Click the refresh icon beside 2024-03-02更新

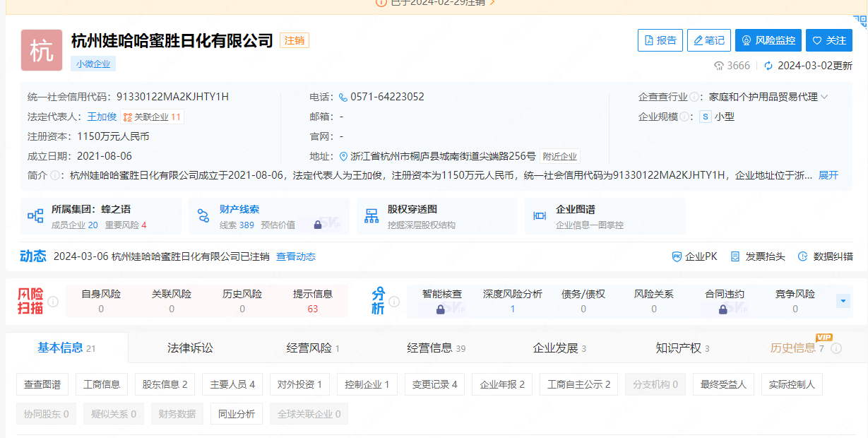(768, 66)
